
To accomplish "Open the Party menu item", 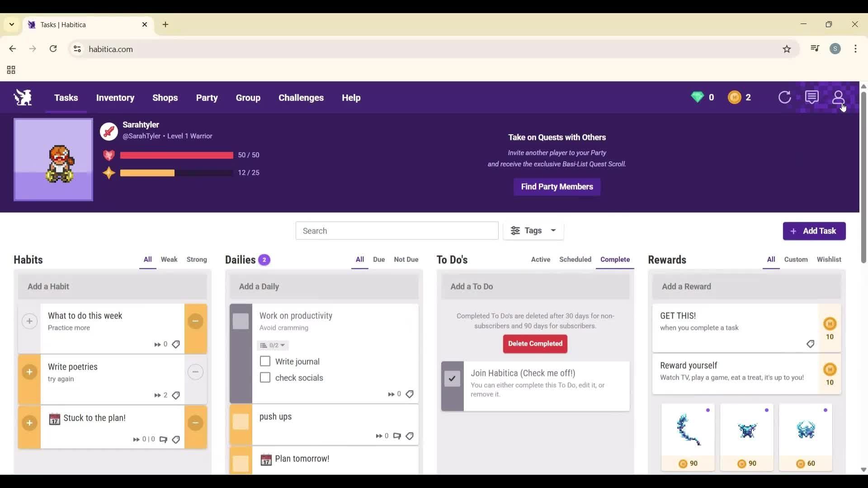I will [207, 98].
